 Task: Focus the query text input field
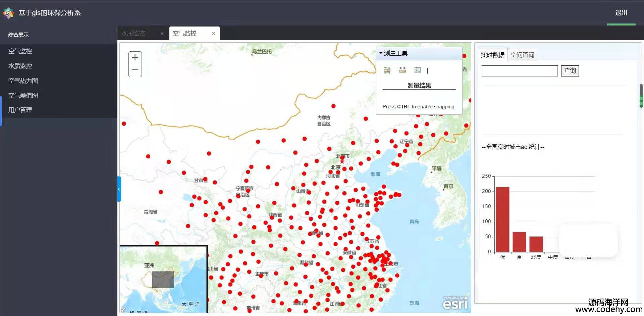[x=520, y=71]
